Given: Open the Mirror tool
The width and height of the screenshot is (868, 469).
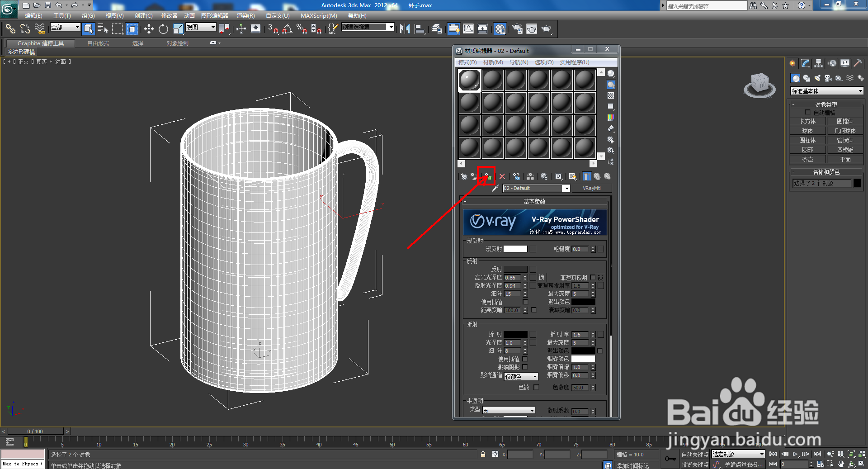Looking at the screenshot, I should pos(405,28).
